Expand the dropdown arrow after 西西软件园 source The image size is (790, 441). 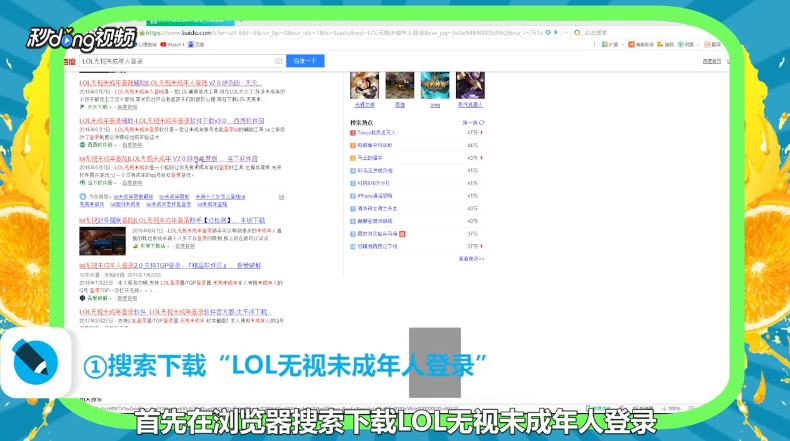pyautogui.click(x=115, y=145)
